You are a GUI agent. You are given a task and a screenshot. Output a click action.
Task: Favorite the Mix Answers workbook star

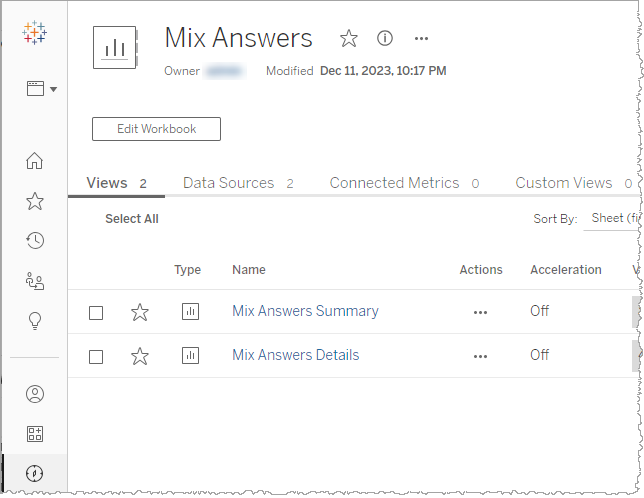(348, 38)
